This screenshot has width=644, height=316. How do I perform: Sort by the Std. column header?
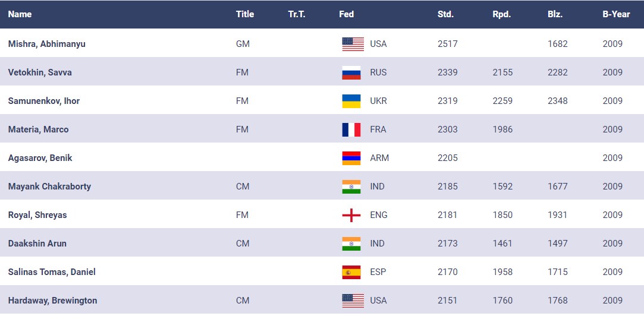tap(445, 14)
